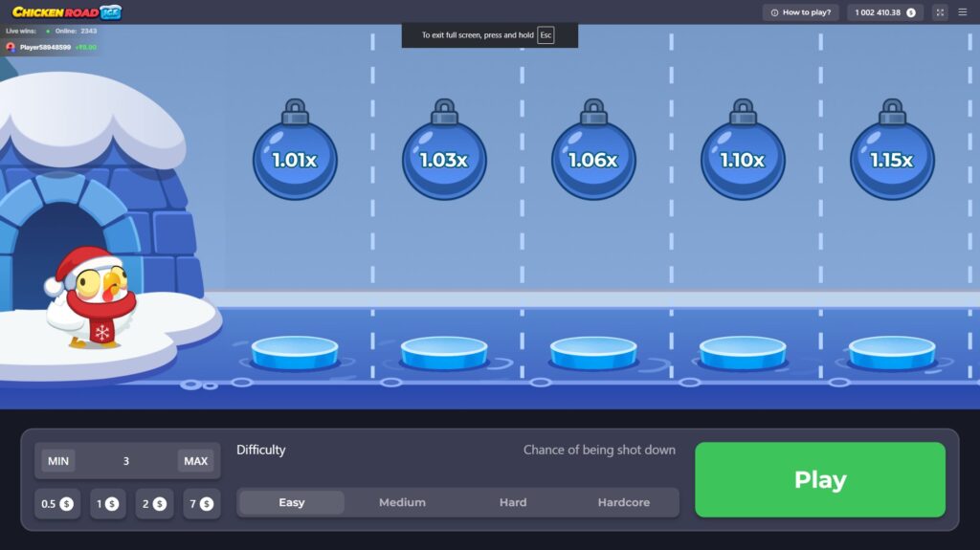Toggle the fullscreen icon
This screenshot has width=980, height=550.
click(939, 12)
